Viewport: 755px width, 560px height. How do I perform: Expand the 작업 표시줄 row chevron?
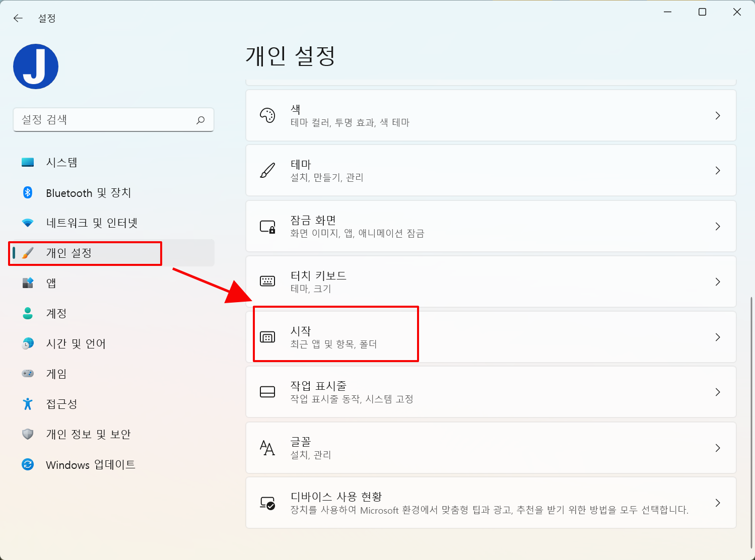pyautogui.click(x=718, y=392)
